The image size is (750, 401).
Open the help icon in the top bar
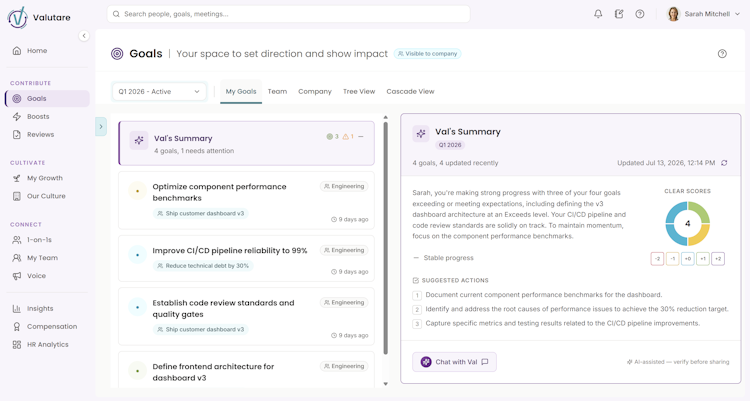click(x=640, y=14)
